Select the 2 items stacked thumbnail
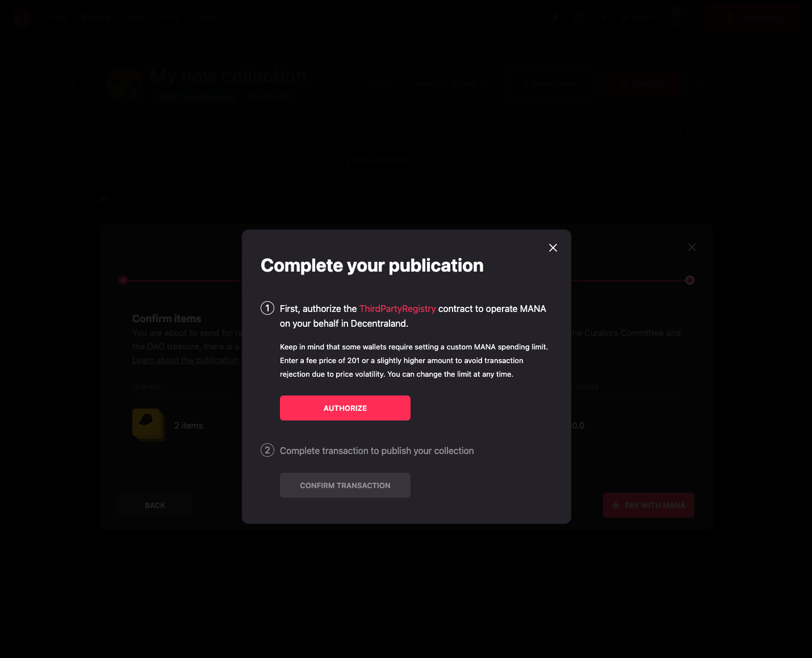The image size is (812, 658). pyautogui.click(x=149, y=425)
